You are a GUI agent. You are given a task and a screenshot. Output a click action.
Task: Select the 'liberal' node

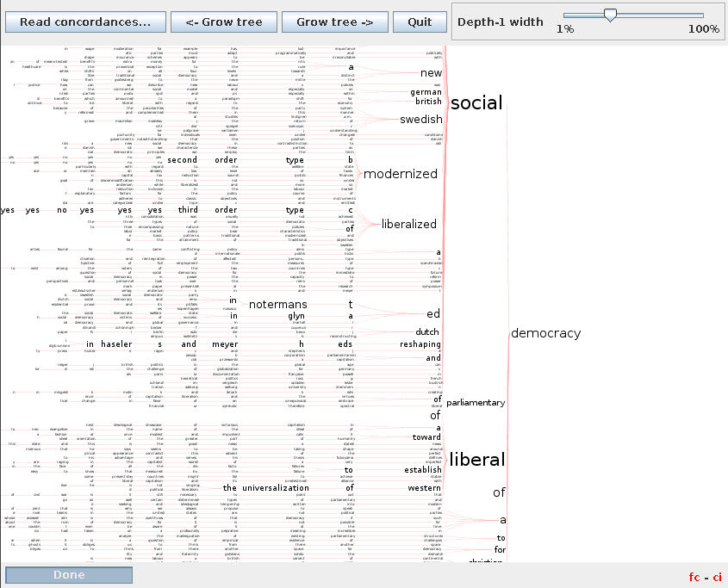coord(476,460)
